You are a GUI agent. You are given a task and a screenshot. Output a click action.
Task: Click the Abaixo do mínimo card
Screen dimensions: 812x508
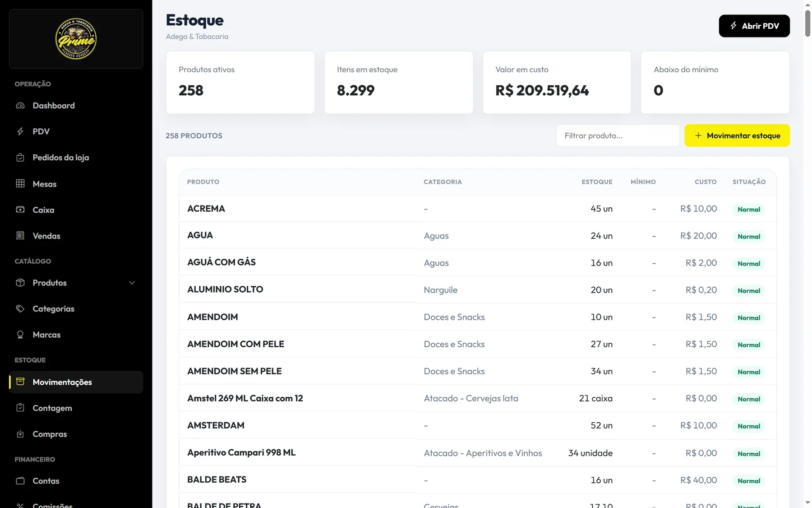pyautogui.click(x=715, y=82)
